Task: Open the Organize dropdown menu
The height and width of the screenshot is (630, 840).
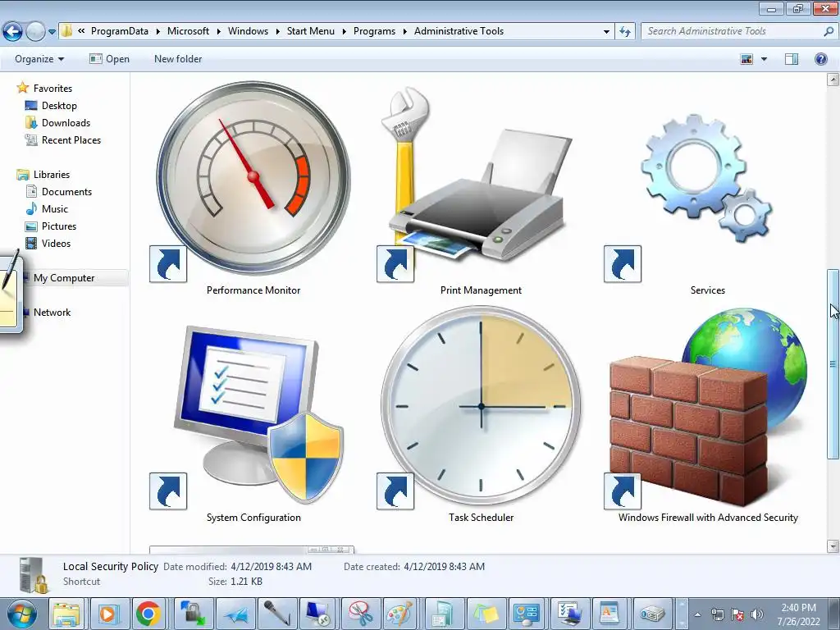Action: tap(39, 59)
